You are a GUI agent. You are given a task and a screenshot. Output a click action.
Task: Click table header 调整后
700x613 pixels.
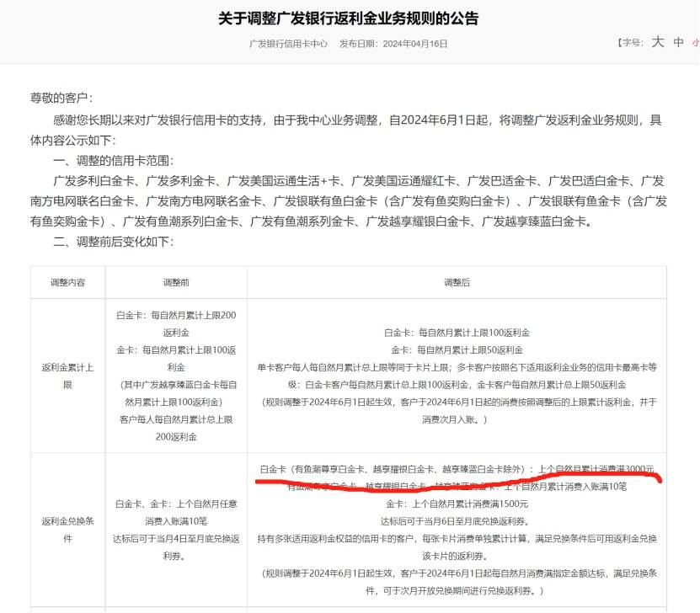[x=457, y=282]
